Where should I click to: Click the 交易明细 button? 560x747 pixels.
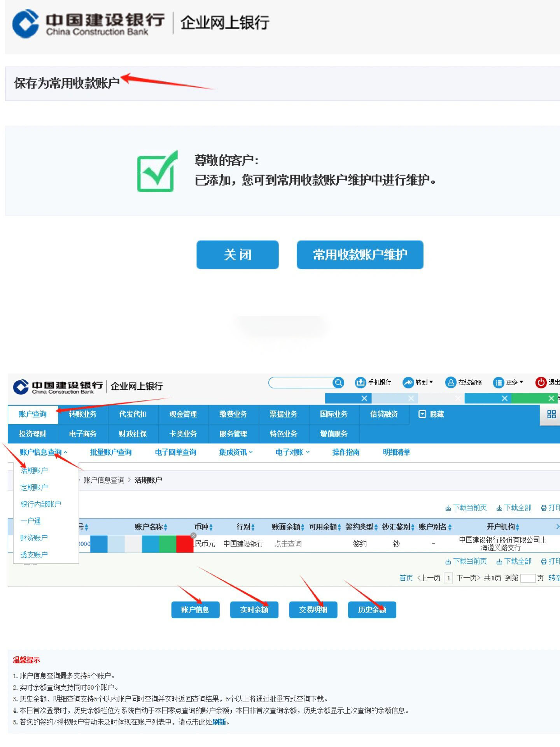[x=313, y=610]
